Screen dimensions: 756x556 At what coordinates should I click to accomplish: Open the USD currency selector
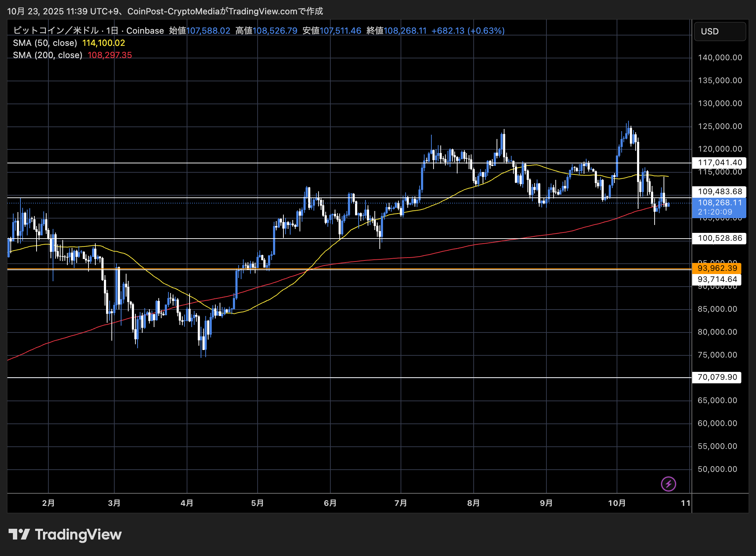pos(719,32)
